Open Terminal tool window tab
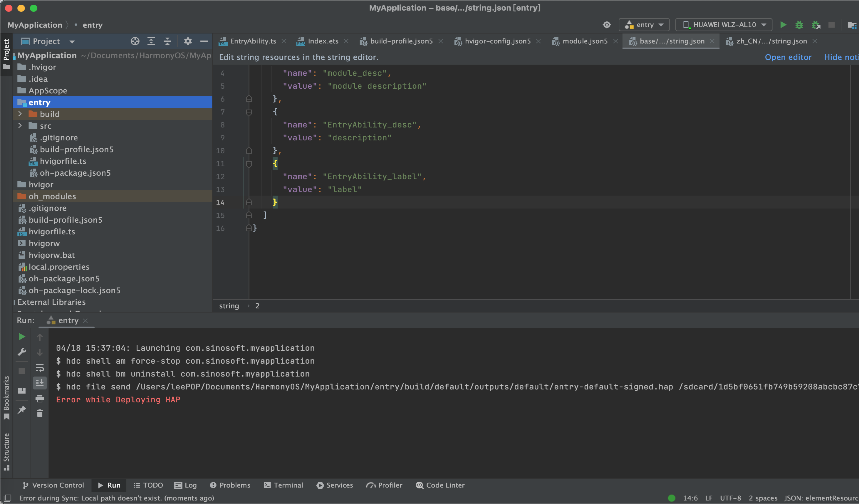The width and height of the screenshot is (859, 504). (283, 485)
